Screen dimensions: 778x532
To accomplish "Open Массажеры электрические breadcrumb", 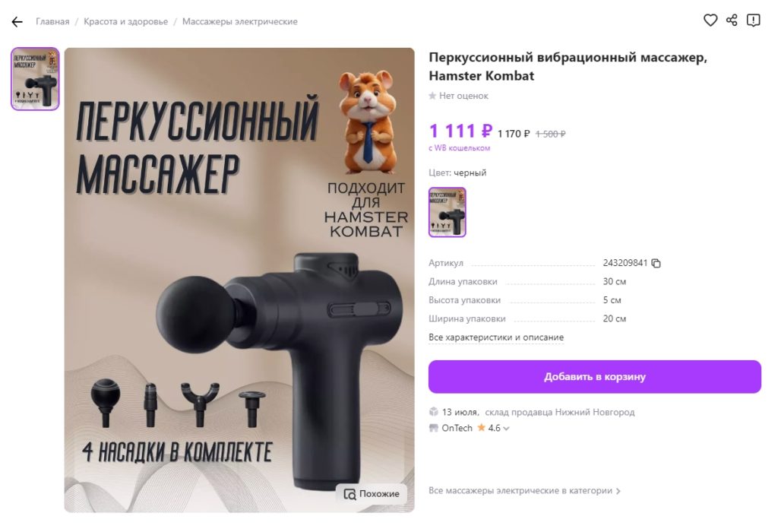I will click(x=239, y=22).
